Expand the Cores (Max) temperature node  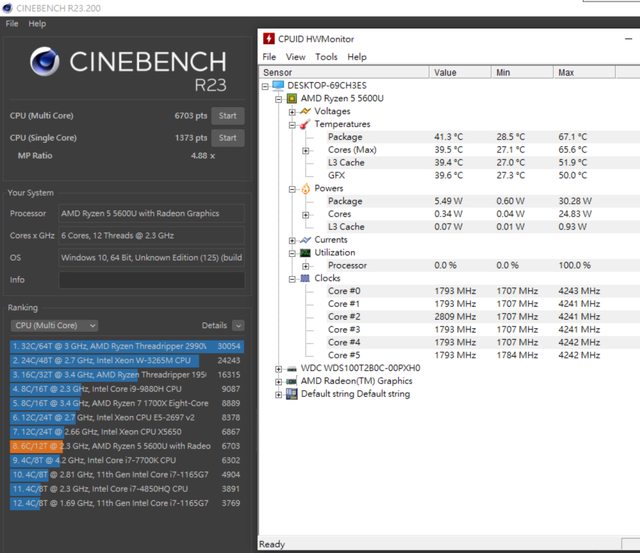coord(305,150)
